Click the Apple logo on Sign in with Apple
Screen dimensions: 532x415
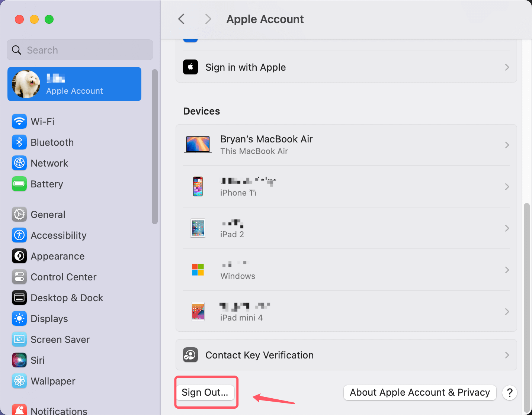coord(190,67)
